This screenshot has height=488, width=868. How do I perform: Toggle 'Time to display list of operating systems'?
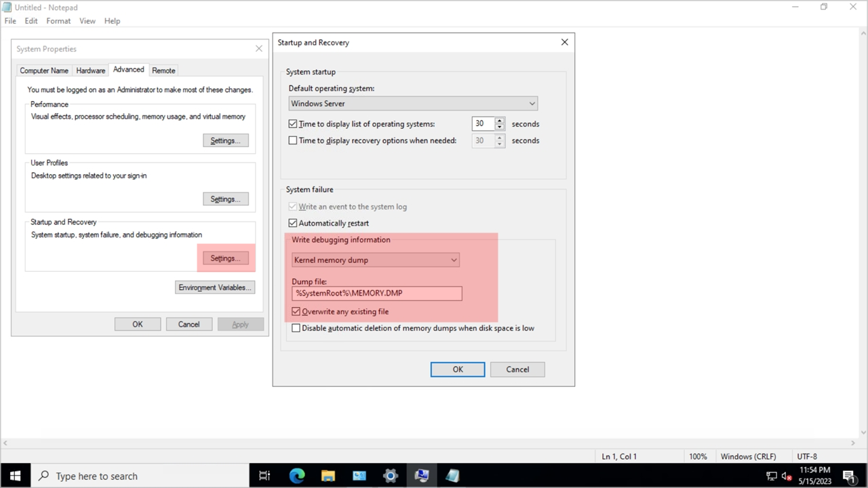pyautogui.click(x=293, y=124)
